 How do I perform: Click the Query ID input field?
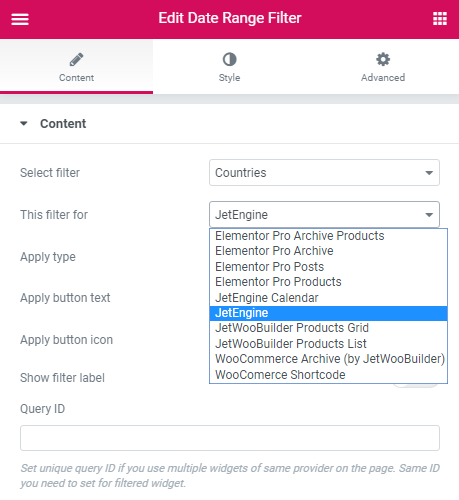point(230,438)
